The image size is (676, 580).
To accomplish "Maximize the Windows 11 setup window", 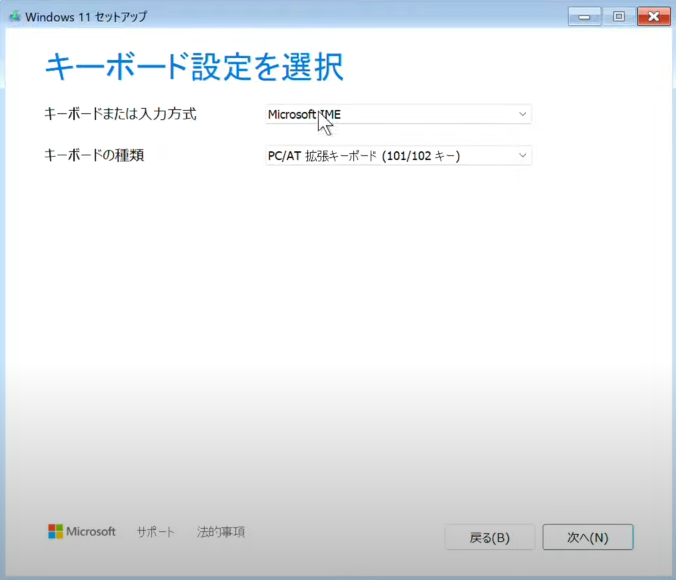I will point(619,17).
